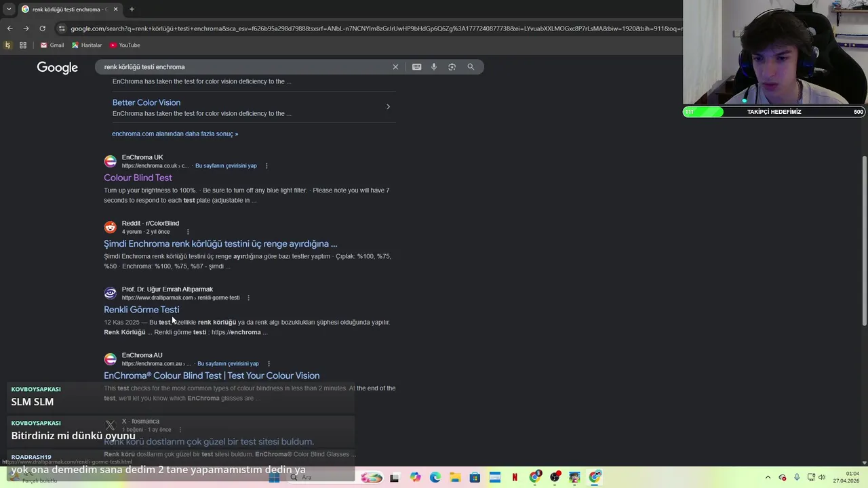This screenshot has height=488, width=868.
Task: Open File Explorer from the taskbar
Action: [455, 478]
